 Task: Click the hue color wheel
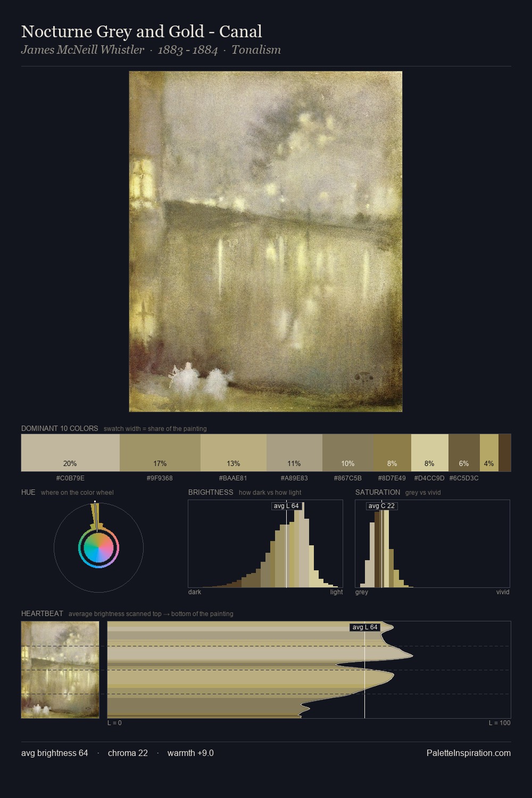coord(98,547)
